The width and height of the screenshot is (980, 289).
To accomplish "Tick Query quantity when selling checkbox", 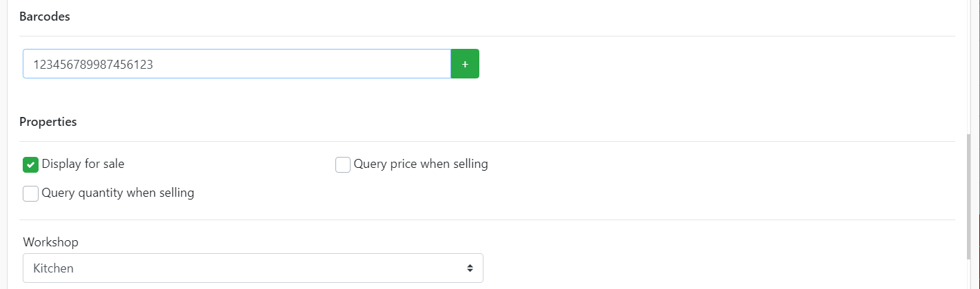I will (30, 194).
